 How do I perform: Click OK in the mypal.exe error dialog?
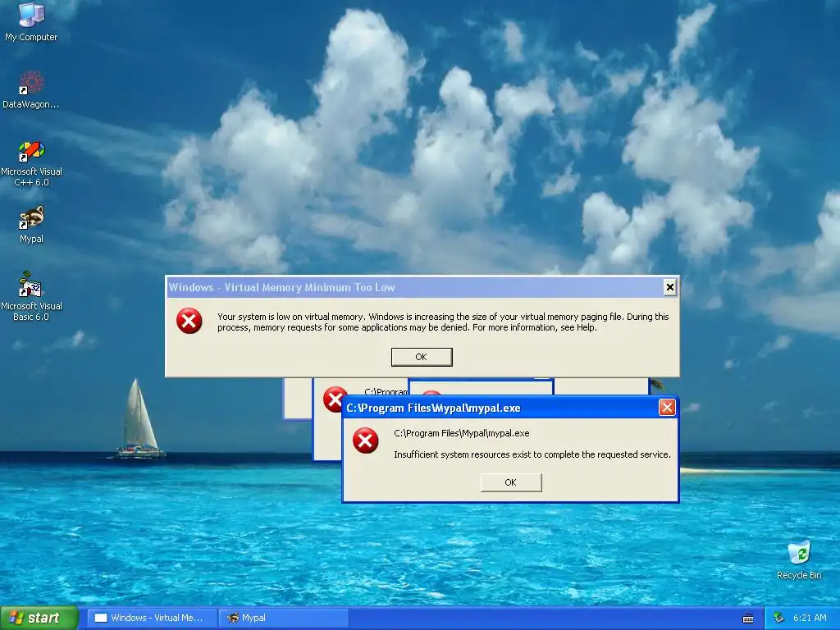tap(511, 482)
